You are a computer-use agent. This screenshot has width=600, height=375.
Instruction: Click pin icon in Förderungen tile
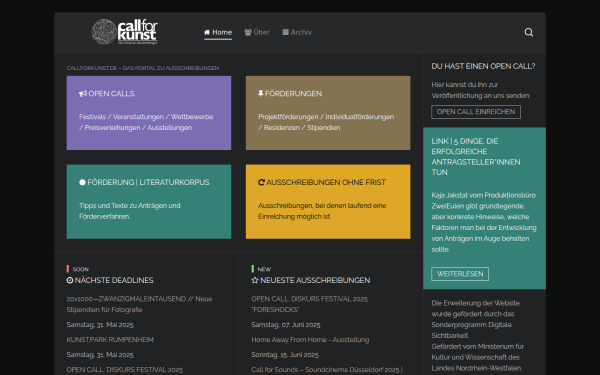[x=261, y=94]
